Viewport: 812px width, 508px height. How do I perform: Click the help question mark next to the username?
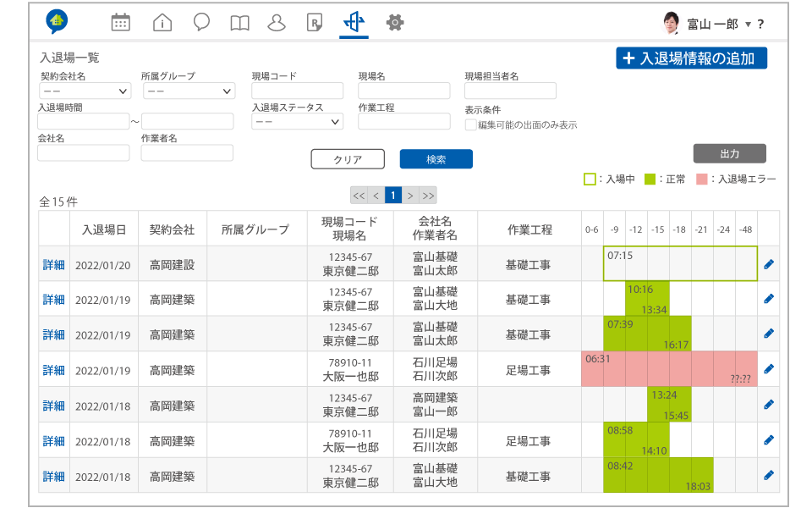click(x=762, y=24)
